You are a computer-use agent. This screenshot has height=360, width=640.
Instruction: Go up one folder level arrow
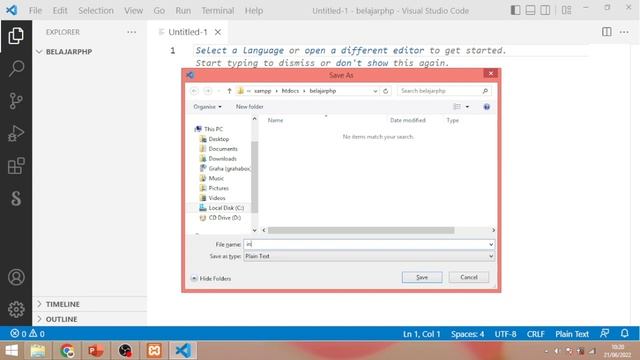(x=229, y=91)
